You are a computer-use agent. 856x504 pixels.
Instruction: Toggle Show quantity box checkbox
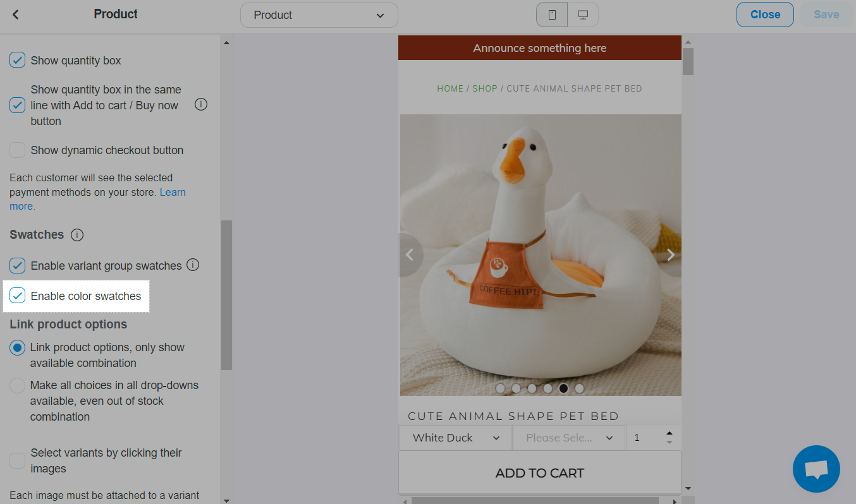point(18,61)
